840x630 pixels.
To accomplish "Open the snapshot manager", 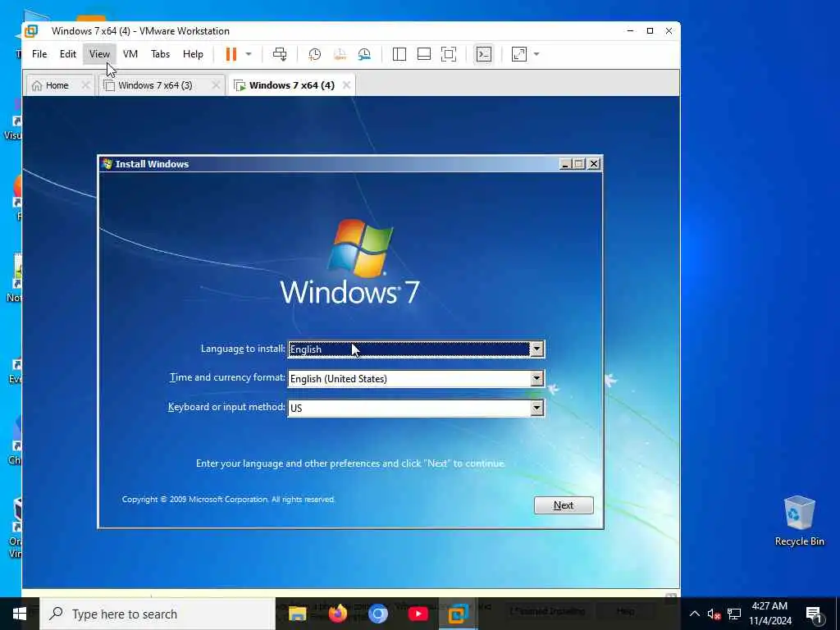I will 364,54.
